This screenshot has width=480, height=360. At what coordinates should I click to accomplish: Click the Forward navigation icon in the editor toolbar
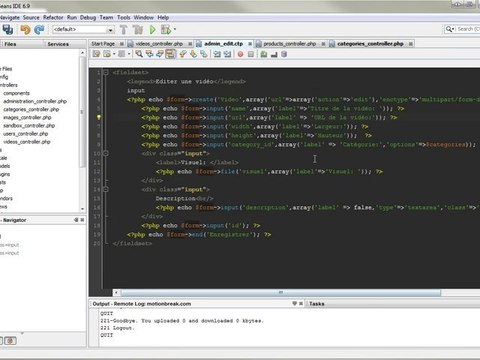122,54
